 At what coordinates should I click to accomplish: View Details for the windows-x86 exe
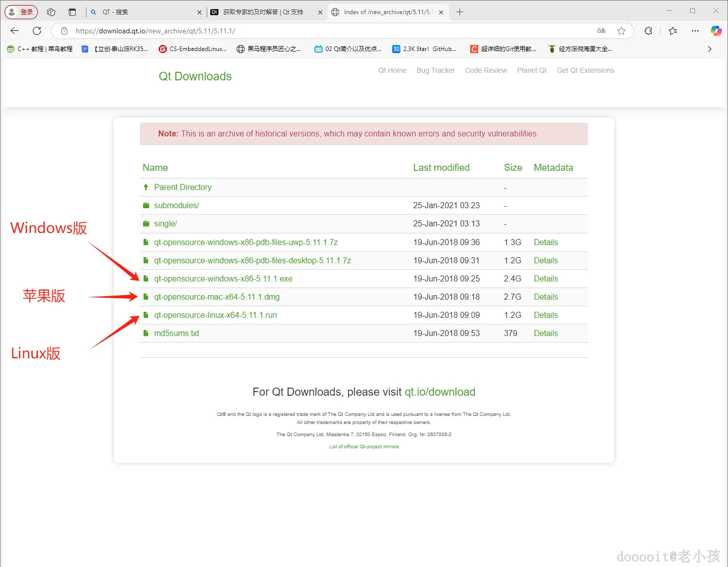pos(546,279)
